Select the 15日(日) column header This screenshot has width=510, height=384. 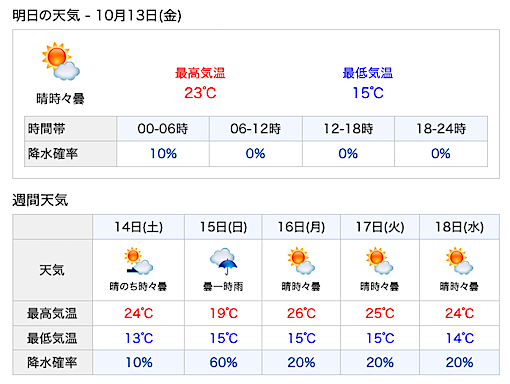point(223,227)
